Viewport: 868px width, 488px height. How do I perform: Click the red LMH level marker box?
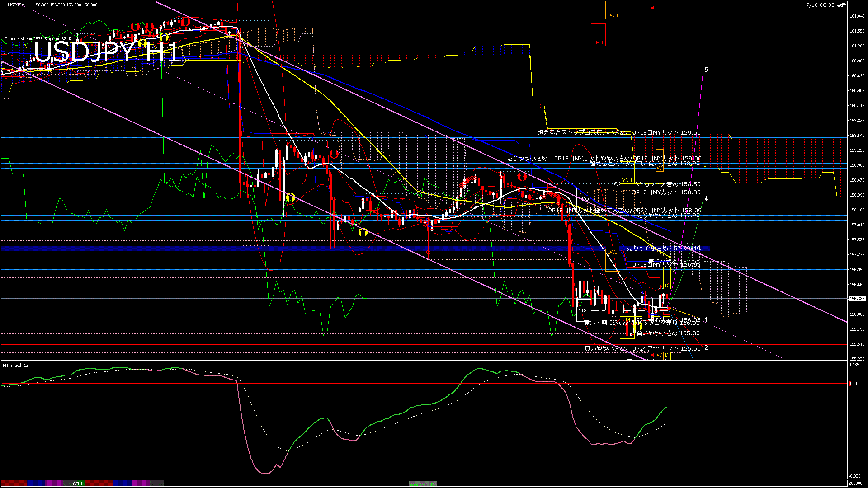click(x=598, y=42)
